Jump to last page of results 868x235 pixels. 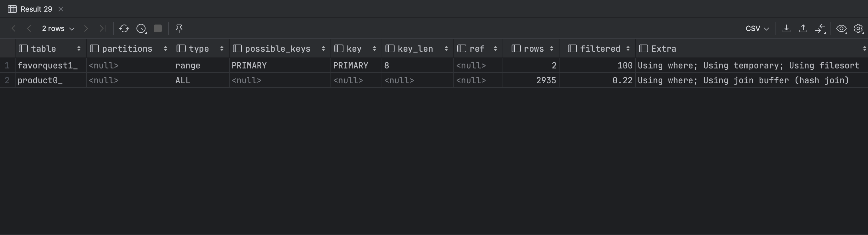click(x=103, y=29)
